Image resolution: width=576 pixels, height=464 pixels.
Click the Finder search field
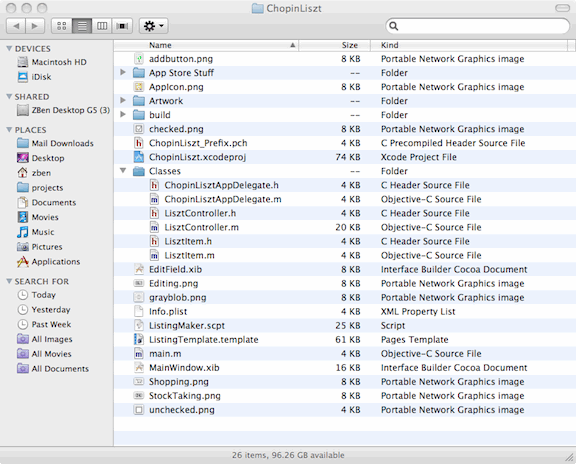(478, 26)
